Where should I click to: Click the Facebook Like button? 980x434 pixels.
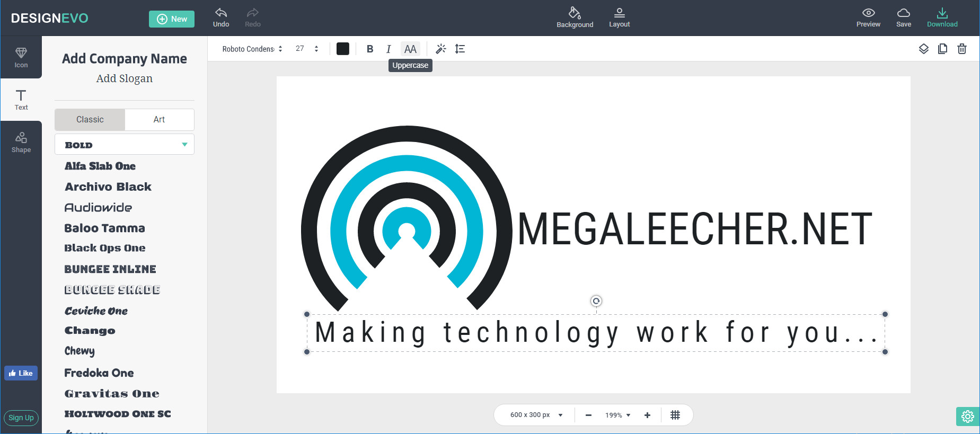(21, 373)
